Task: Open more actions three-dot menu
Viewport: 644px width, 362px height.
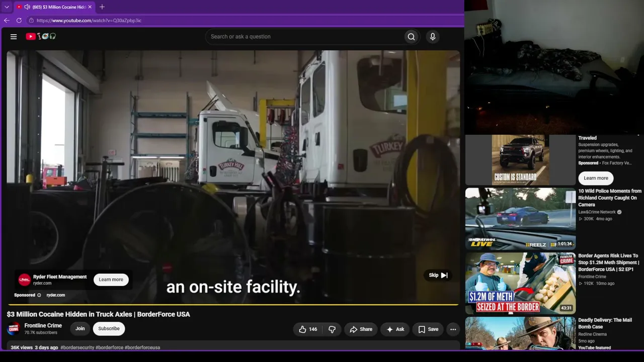Action: pos(453,329)
